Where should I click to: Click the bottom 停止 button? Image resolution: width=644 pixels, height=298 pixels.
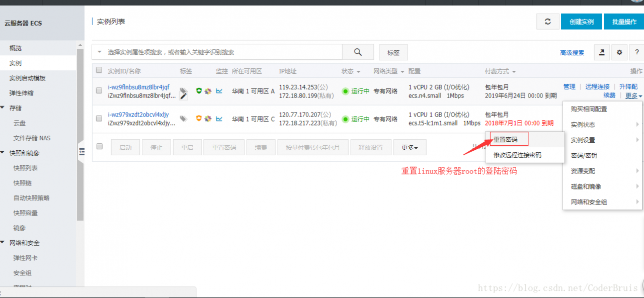click(156, 148)
